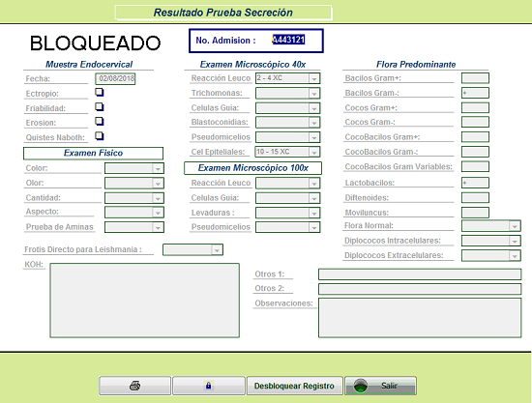Click the Salir button
532x403 pixels.
(x=380, y=386)
